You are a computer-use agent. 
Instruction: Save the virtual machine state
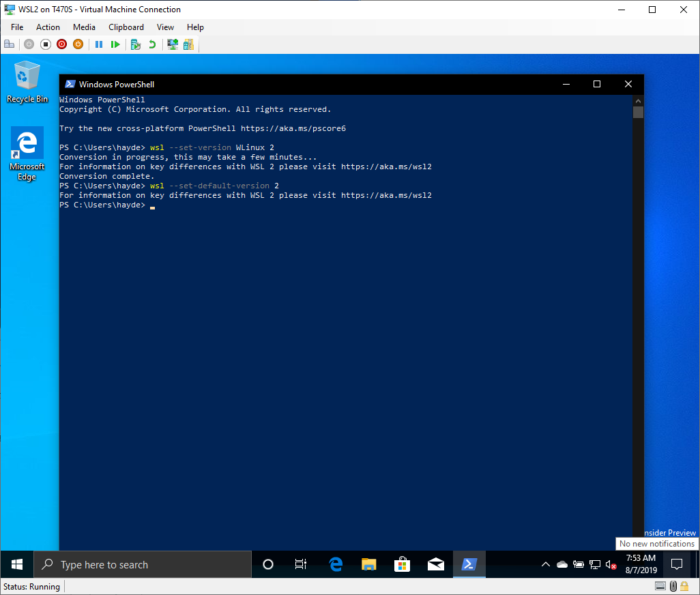(x=78, y=44)
